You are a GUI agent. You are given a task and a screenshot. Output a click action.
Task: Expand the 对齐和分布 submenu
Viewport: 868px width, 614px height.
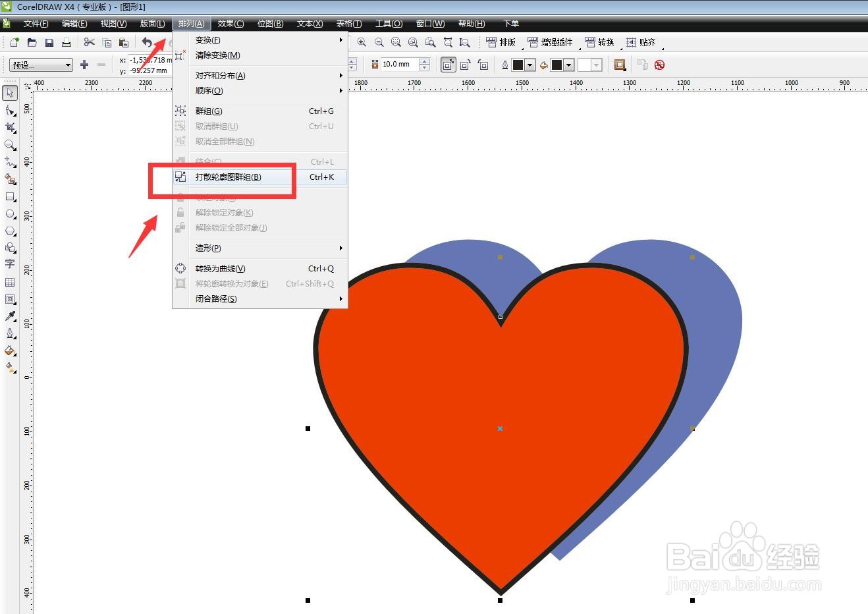pyautogui.click(x=259, y=76)
